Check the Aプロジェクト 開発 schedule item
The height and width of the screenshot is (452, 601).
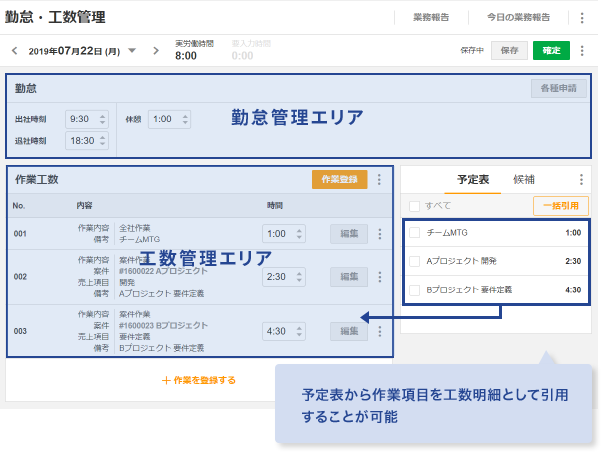coord(414,261)
